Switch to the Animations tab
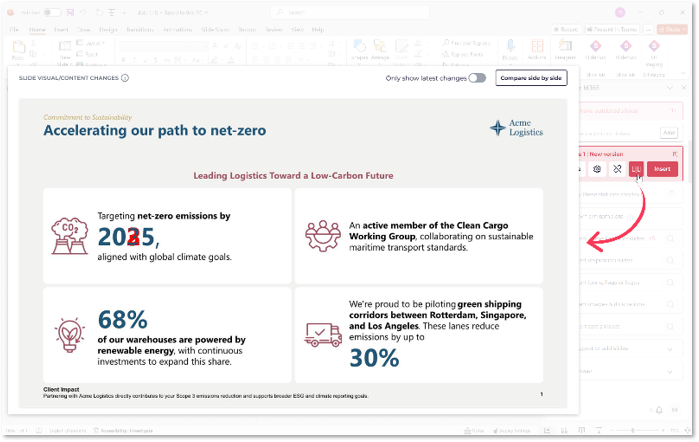The height and width of the screenshot is (442, 699). click(177, 29)
